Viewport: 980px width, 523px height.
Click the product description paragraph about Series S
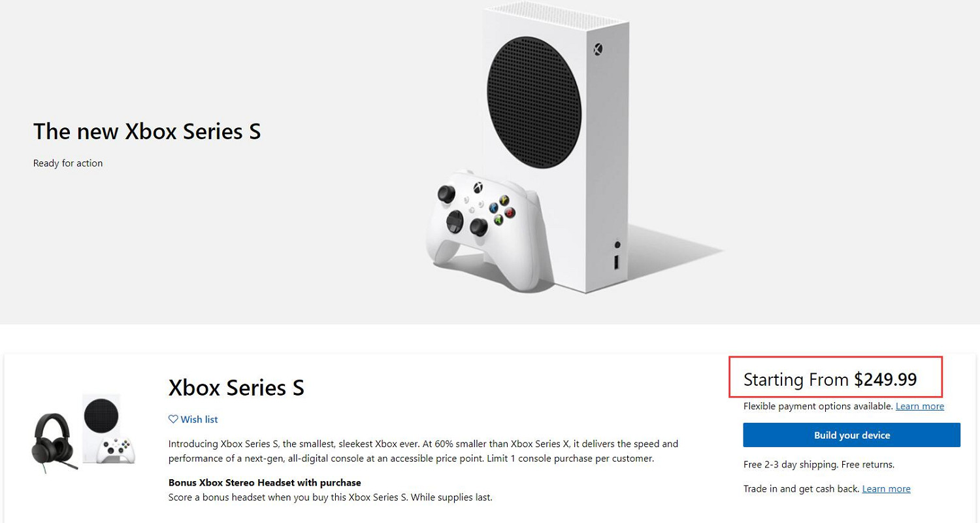click(423, 450)
